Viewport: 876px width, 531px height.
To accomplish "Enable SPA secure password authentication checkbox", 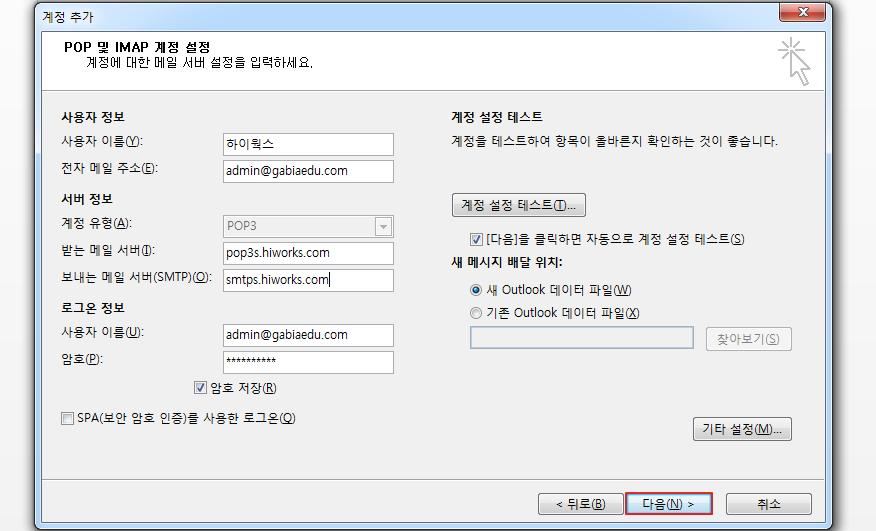I will tap(67, 418).
